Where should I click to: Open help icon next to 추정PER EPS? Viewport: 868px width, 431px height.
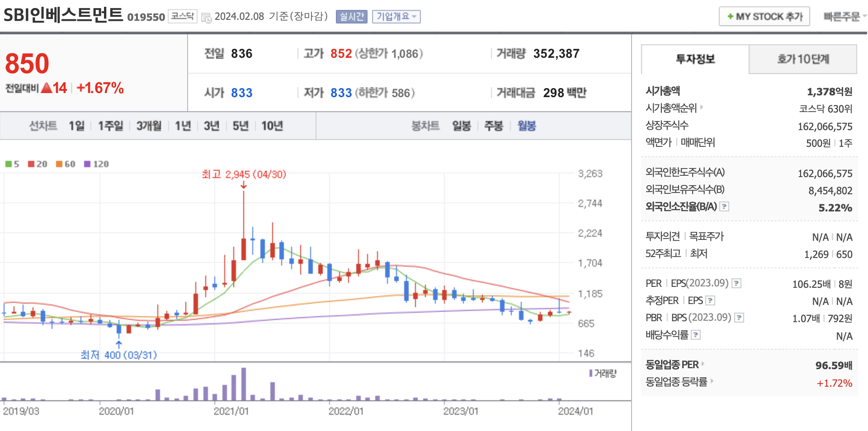(710, 301)
